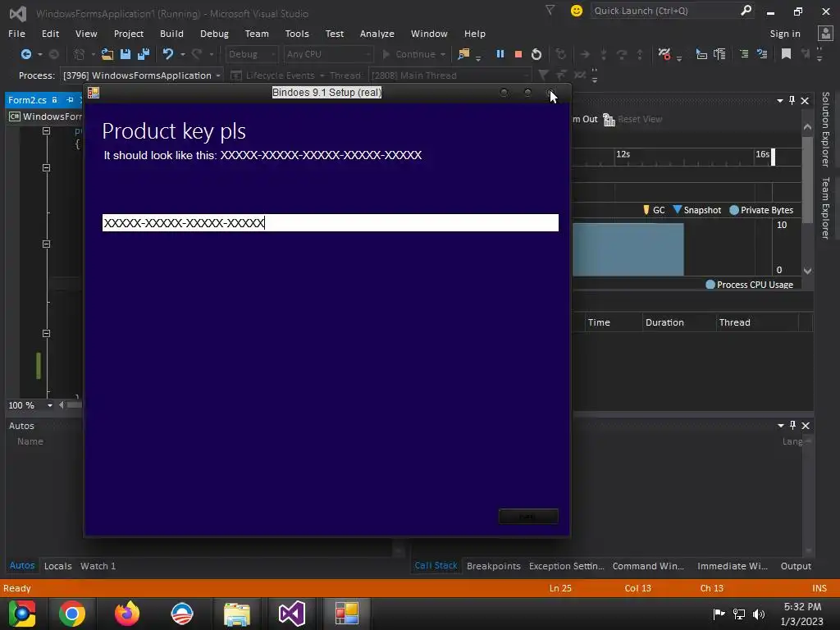Viewport: 840px width, 630px height.
Task: Open the Analyze menu
Action: 377,33
